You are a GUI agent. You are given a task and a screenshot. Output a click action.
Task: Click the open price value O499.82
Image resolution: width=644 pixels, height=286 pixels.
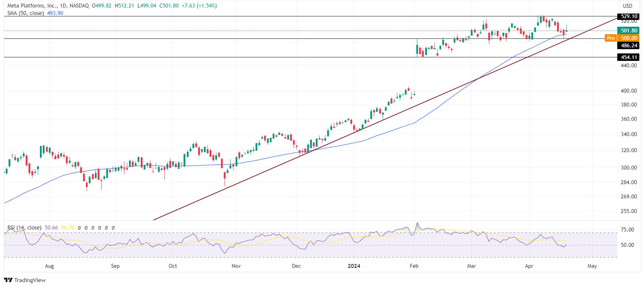(x=101, y=6)
